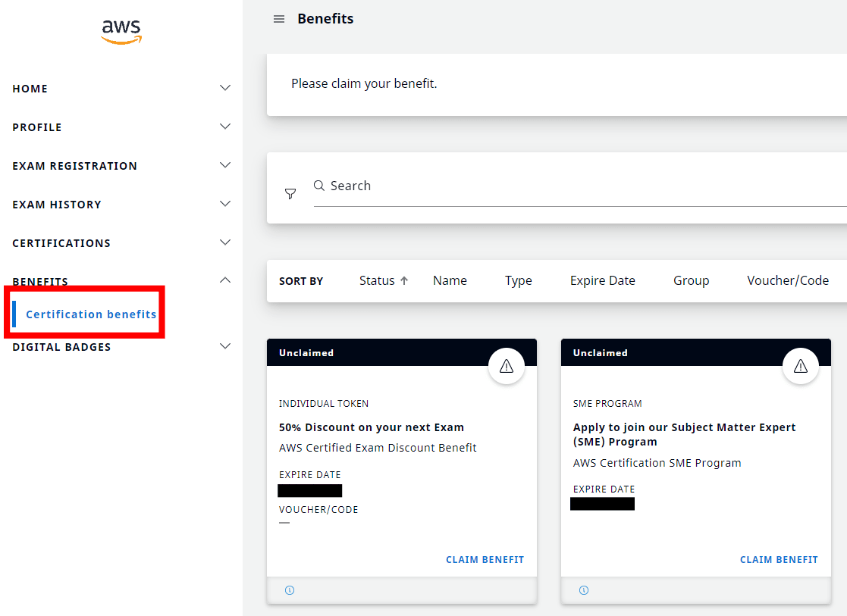Viewport: 847px width, 616px height.
Task: Click the '50% Discount on your next Exam' title
Action: tap(371, 427)
